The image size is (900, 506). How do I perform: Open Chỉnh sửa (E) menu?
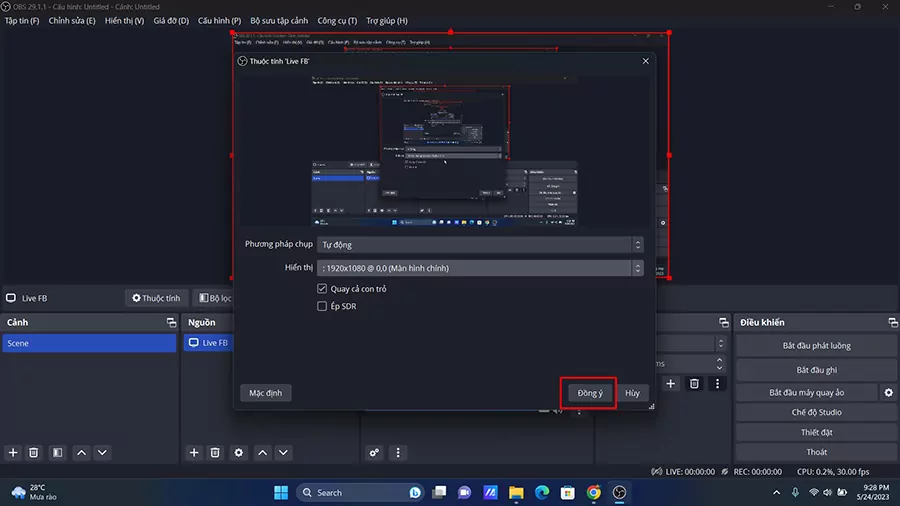pyautogui.click(x=72, y=21)
